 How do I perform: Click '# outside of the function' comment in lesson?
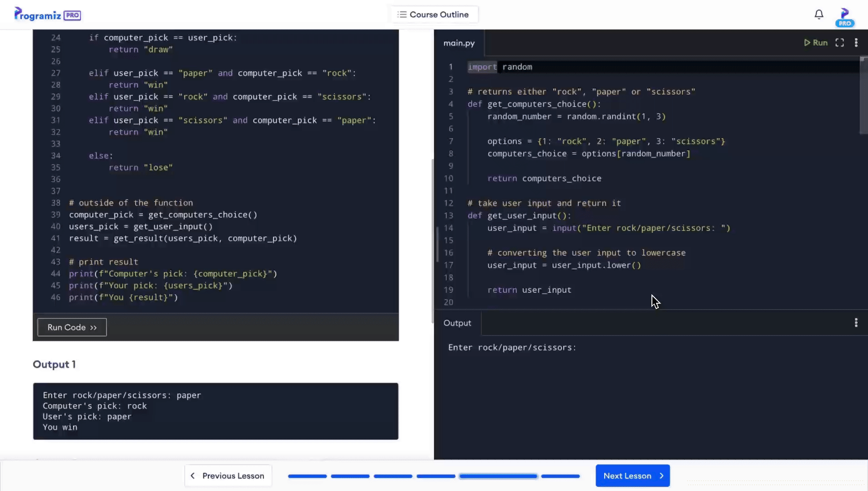131,203
